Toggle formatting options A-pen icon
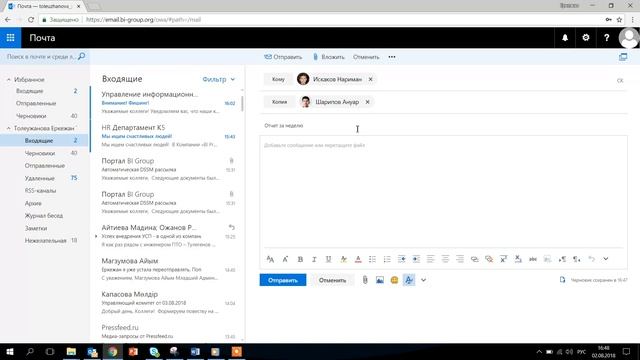 tap(409, 280)
